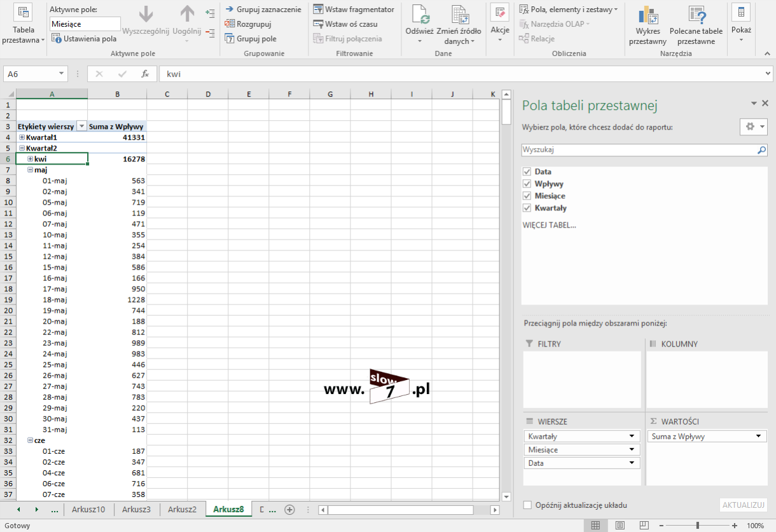Open the pane options dropdown arrow
This screenshot has height=532, width=776.
tap(754, 103)
